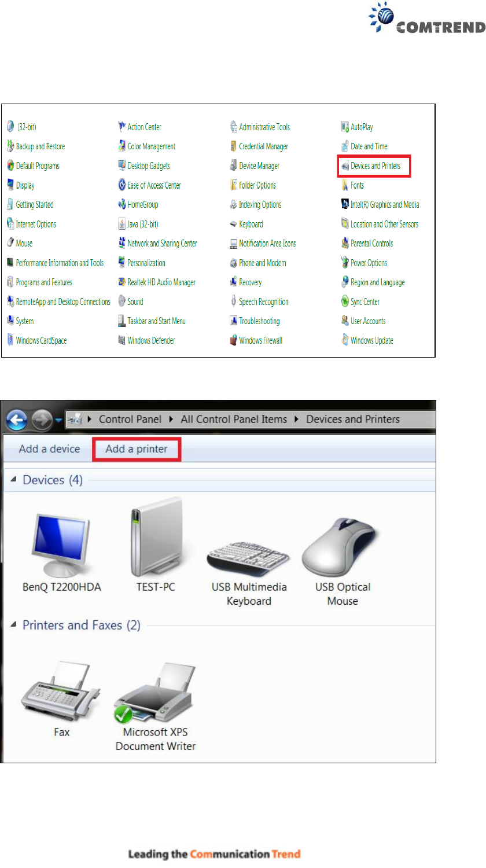Open the Default Programs icon

[x=10, y=165]
